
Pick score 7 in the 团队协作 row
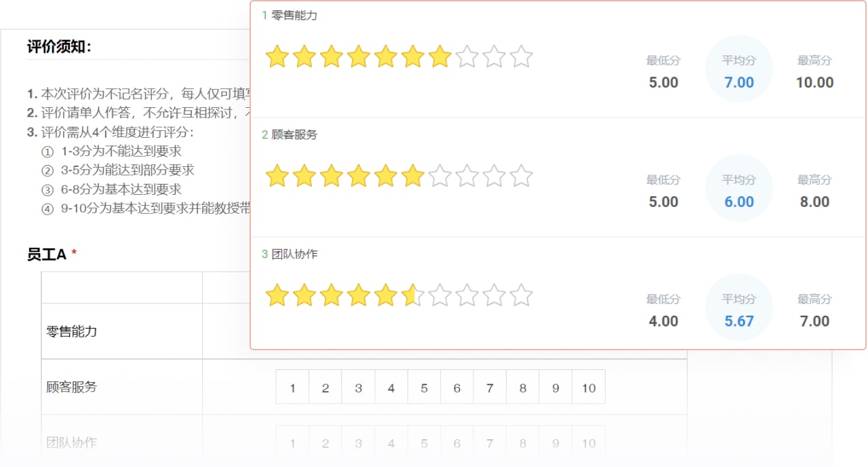pyautogui.click(x=490, y=443)
